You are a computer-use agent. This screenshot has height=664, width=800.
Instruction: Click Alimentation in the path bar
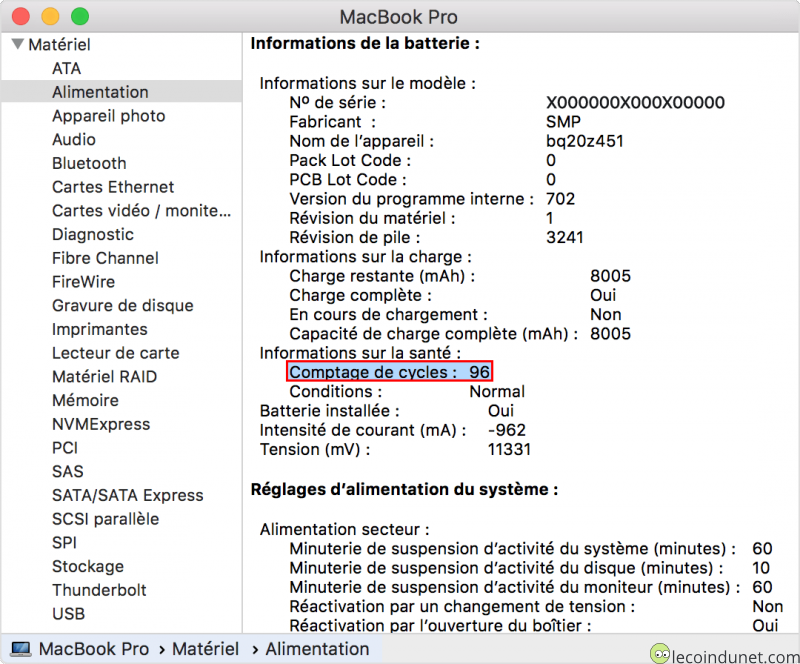317,649
